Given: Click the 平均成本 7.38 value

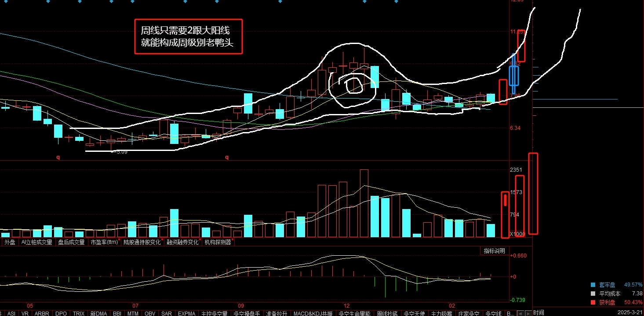Looking at the screenshot, I should click(636, 294).
